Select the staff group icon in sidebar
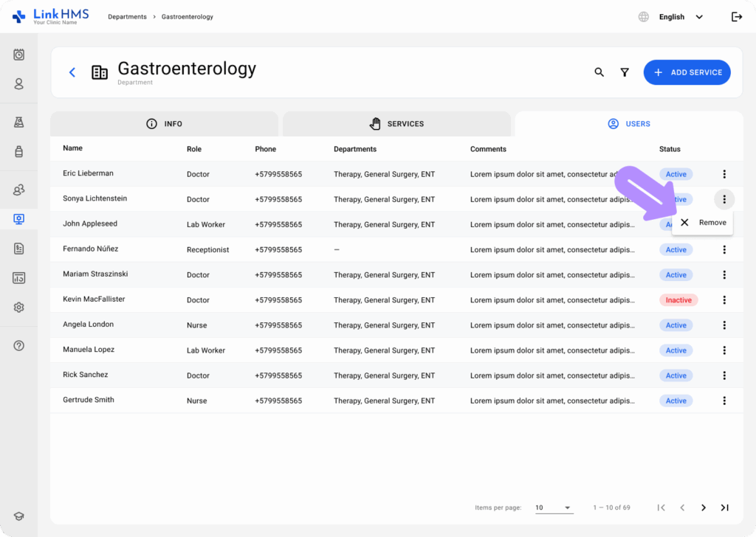This screenshot has height=537, width=756. coord(18,189)
